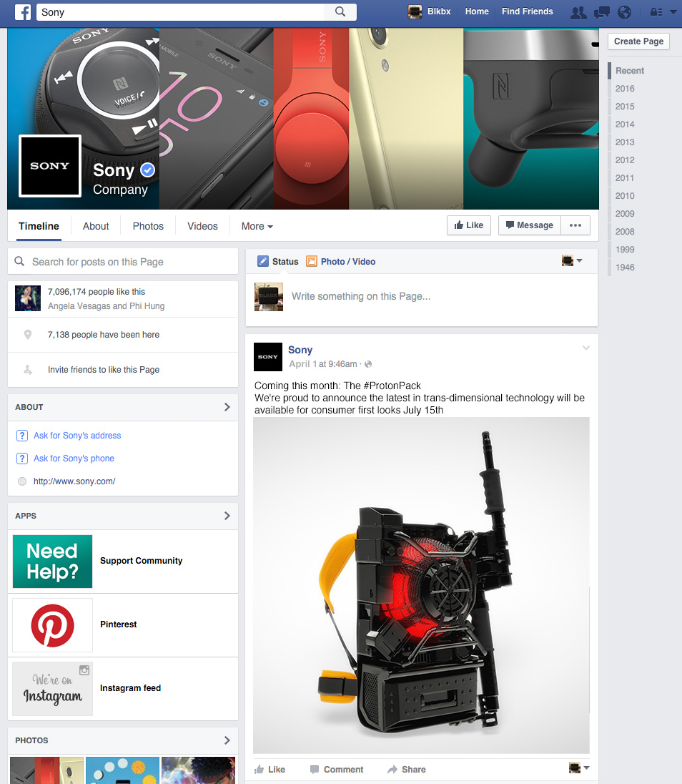Jump to 2014 in the timeline
Screen dimensions: 682x784
coord(625,124)
